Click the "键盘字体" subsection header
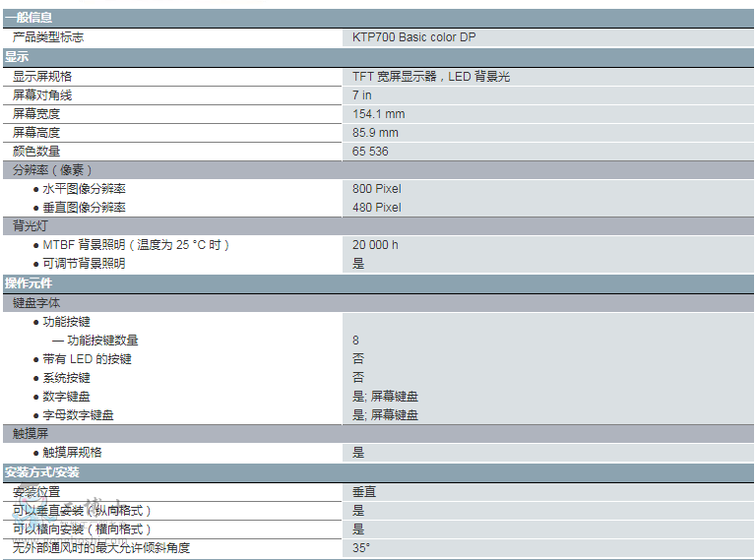 click(x=36, y=302)
